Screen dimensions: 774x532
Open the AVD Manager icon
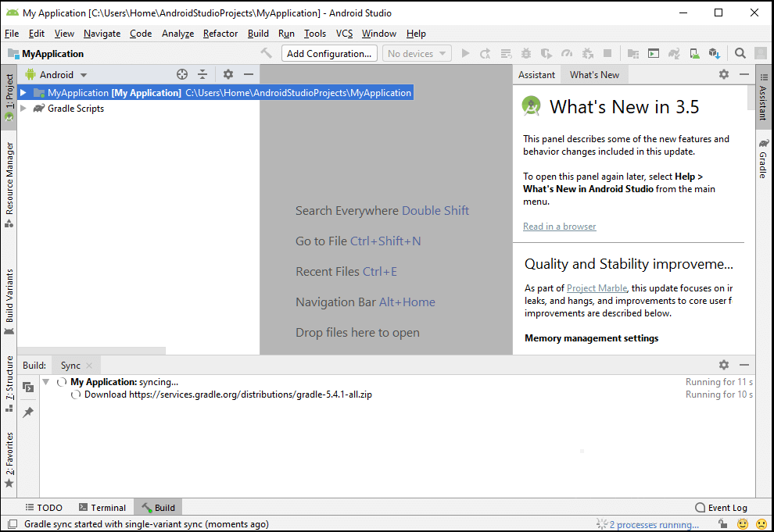pos(694,53)
